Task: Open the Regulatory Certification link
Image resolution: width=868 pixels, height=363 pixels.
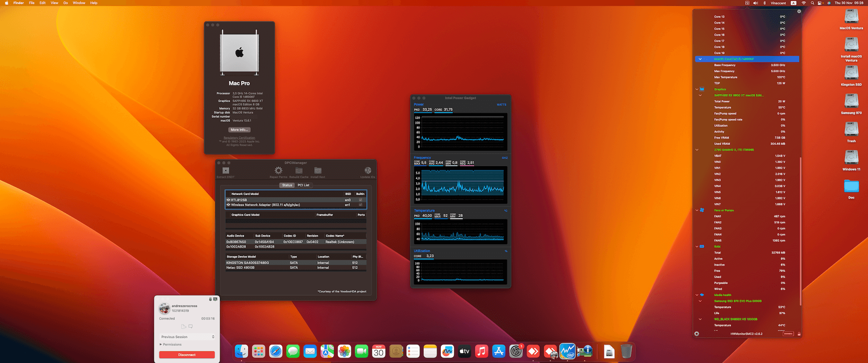Action: (239, 138)
